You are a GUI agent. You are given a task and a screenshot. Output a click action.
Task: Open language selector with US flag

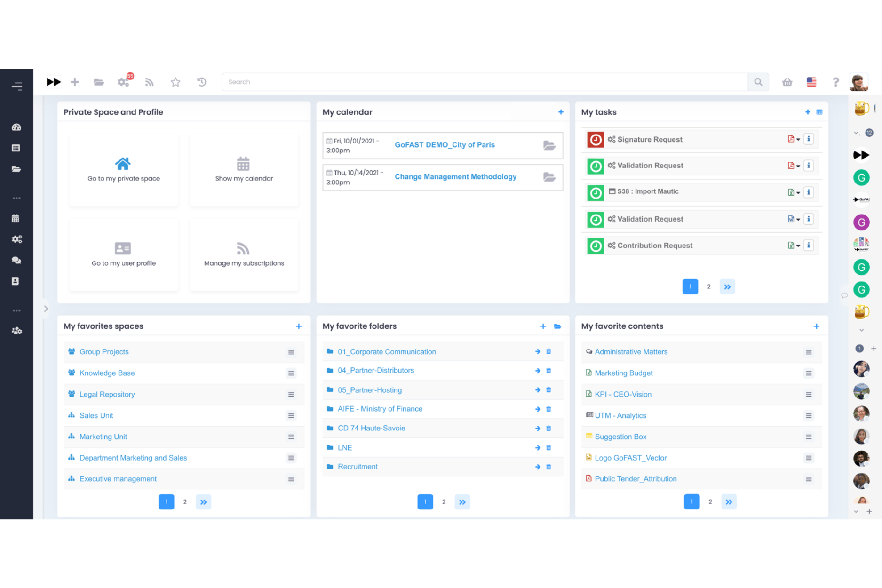(x=811, y=82)
